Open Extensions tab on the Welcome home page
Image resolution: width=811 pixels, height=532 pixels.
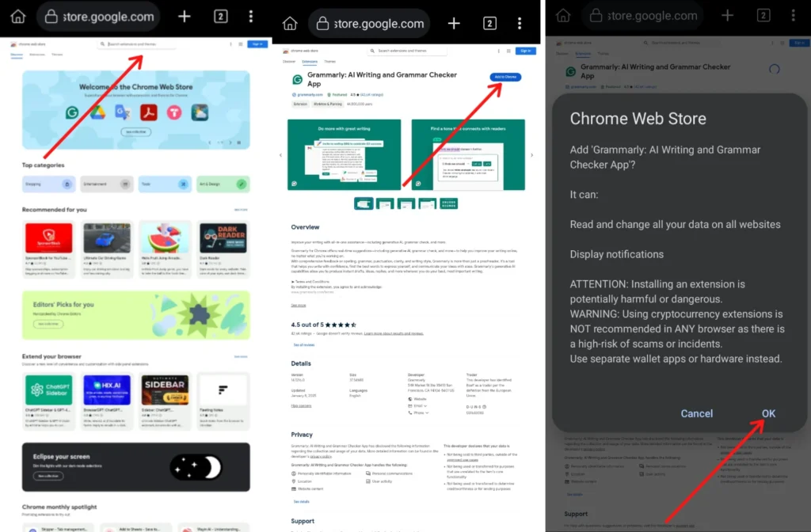pos(37,55)
